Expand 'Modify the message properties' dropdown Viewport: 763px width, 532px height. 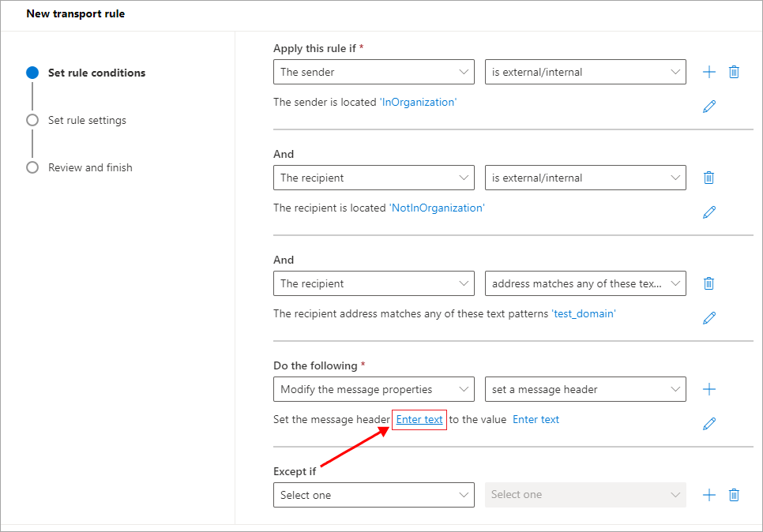374,389
